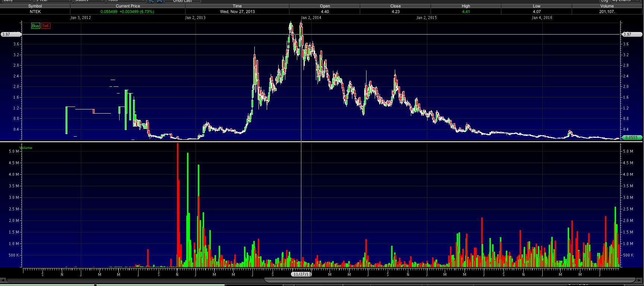The image size is (644, 286).
Task: Click the Time column header
Action: tap(237, 6)
